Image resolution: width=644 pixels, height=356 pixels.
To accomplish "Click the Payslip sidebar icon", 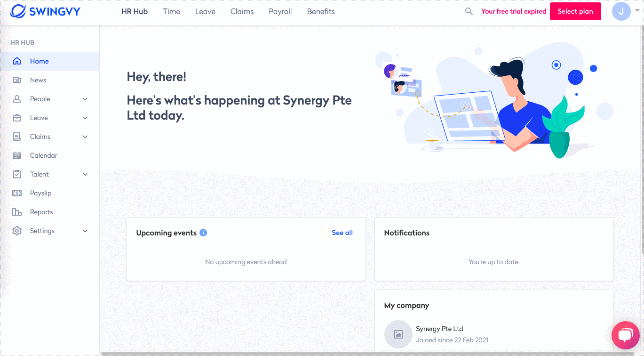I will [x=17, y=193].
